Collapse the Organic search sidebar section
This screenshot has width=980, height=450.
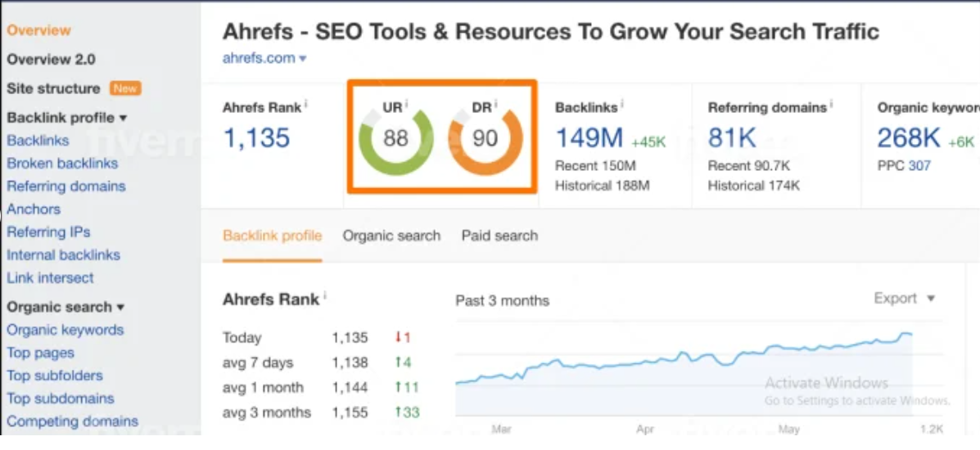click(120, 308)
